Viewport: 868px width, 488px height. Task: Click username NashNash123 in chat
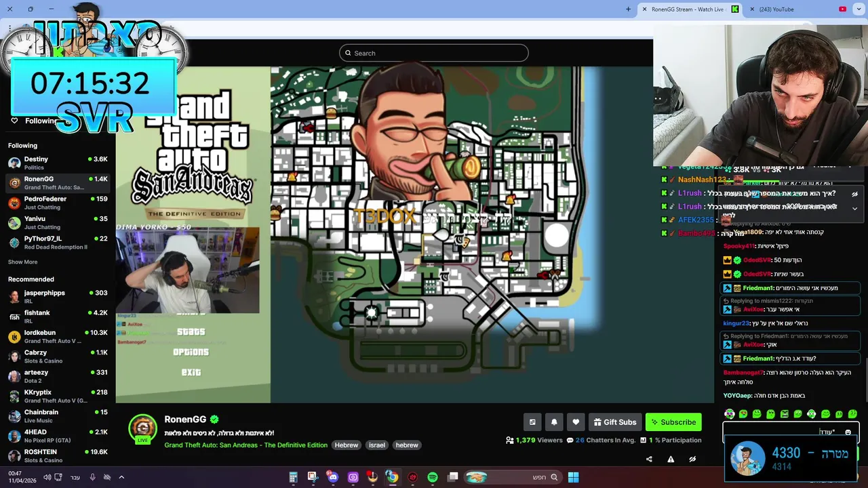[702, 180]
